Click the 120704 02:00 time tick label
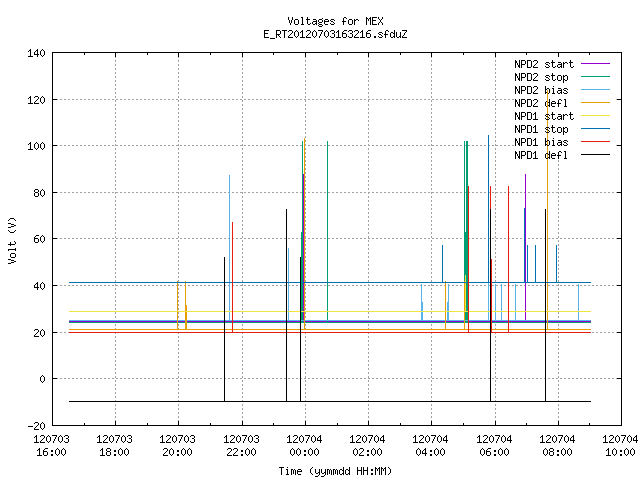This screenshot has width=640, height=480. tap(367, 446)
